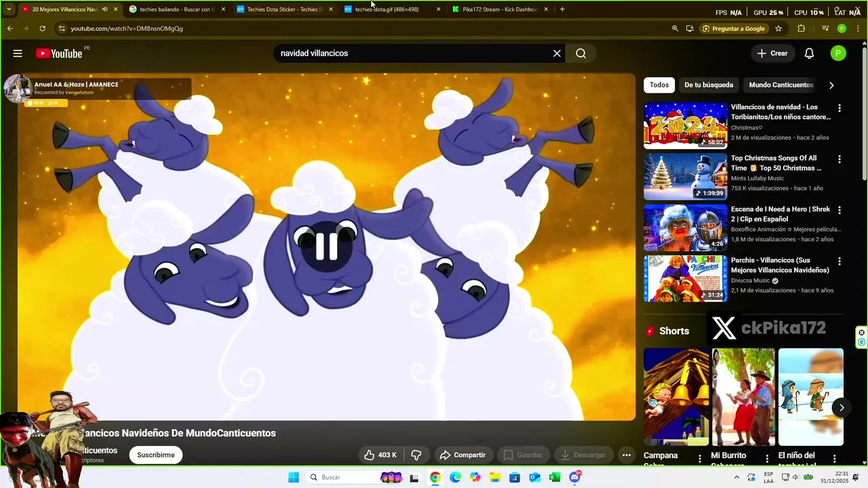The height and width of the screenshot is (488, 868).
Task: Open Villancicos de navidad Toribianitos thumbnail
Action: [x=685, y=125]
